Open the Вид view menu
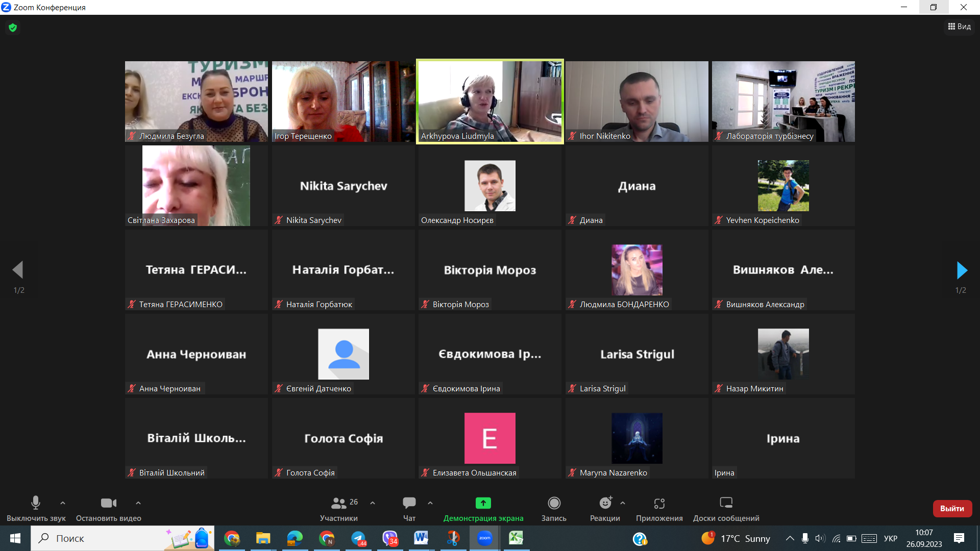Viewport: 980px width, 551px height. click(x=959, y=27)
